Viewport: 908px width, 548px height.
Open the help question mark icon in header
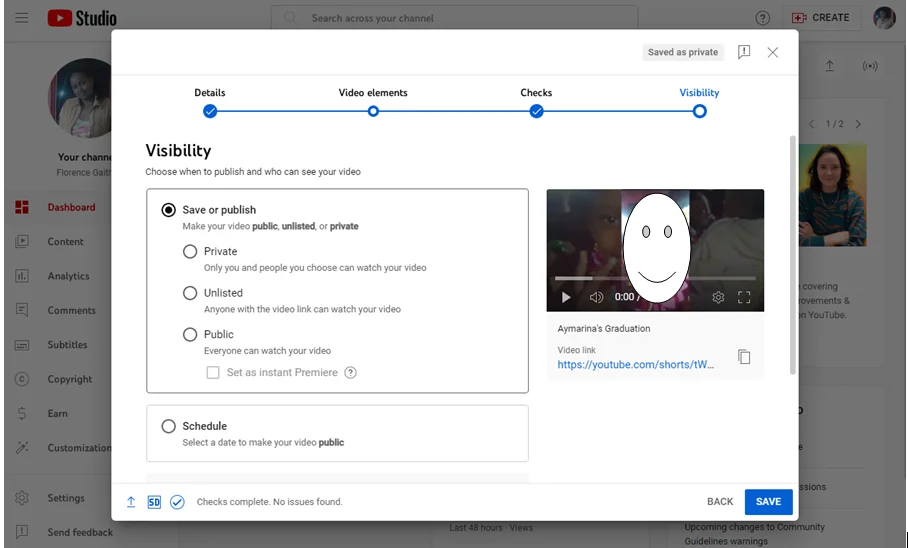763,18
